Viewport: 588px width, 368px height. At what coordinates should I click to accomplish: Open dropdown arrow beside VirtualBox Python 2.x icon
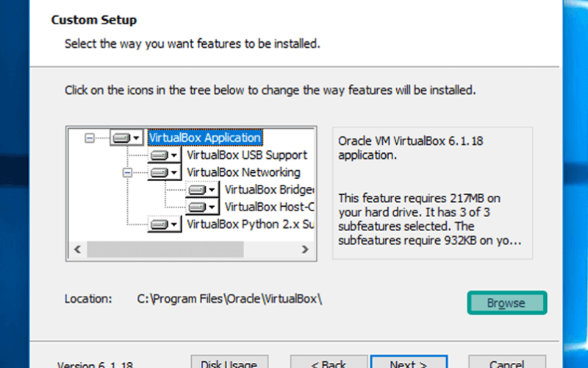click(174, 224)
